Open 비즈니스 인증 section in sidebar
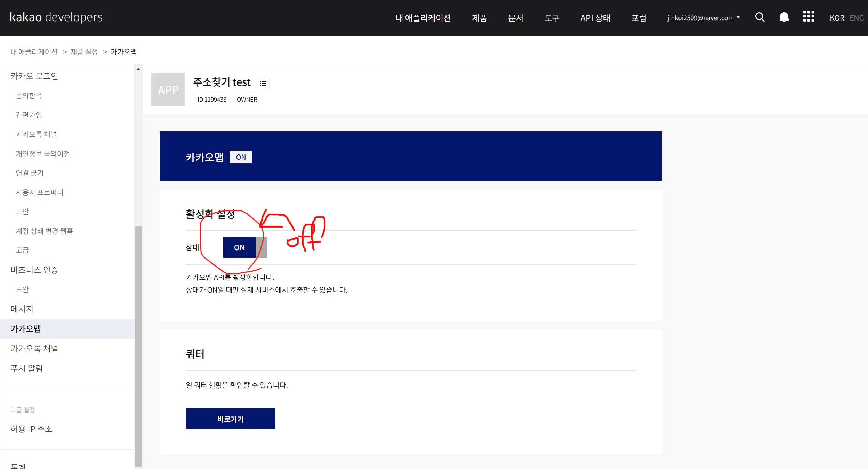The width and height of the screenshot is (868, 469). tap(34, 270)
